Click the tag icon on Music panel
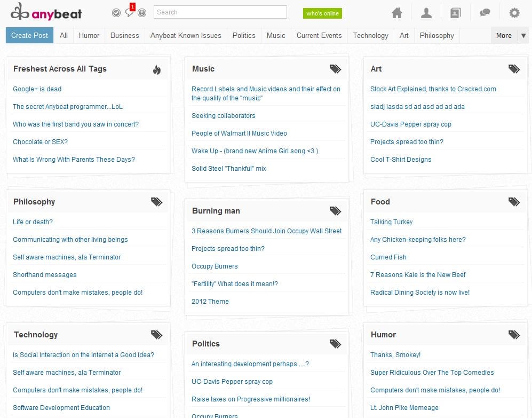Screen dimensions: 532x418 [335, 69]
